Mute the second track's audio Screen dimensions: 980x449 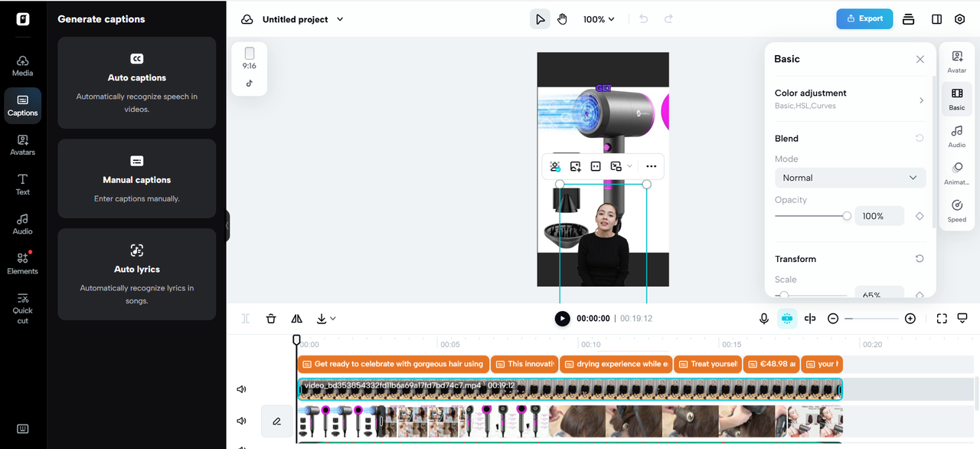coord(241,421)
